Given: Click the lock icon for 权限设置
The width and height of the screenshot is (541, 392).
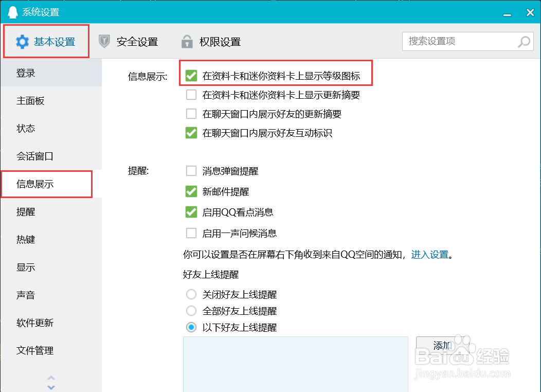Looking at the screenshot, I should pyautogui.click(x=187, y=41).
